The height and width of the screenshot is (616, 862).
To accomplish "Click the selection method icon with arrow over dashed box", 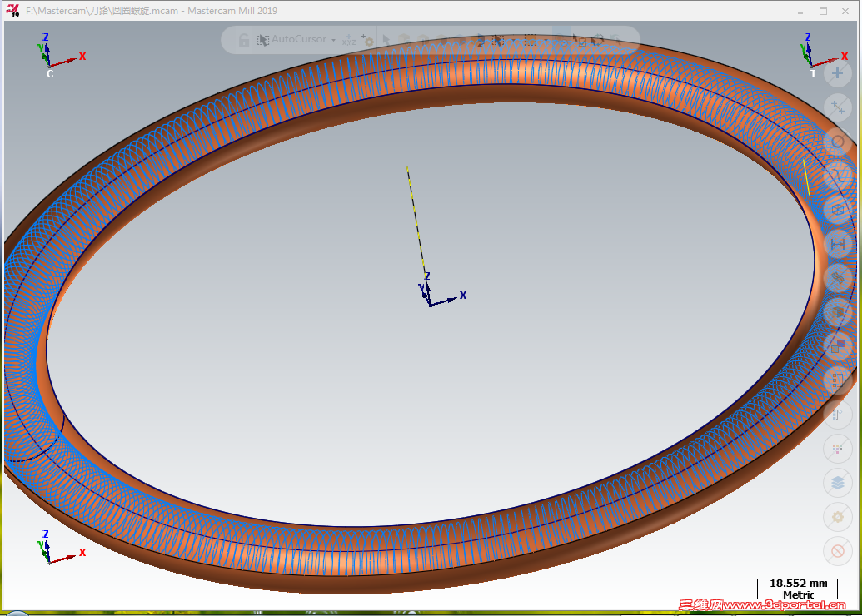I will pyautogui.click(x=498, y=40).
